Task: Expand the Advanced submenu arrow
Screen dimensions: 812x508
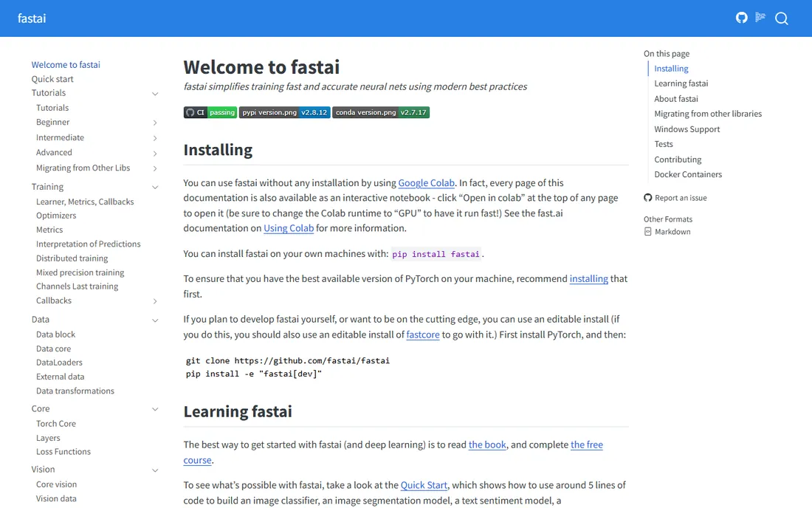Action: coord(155,154)
